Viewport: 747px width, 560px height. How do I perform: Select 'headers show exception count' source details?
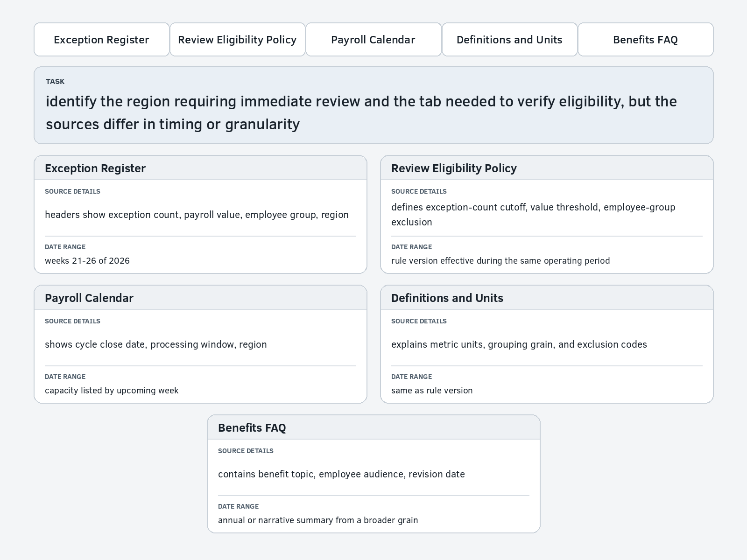click(197, 215)
